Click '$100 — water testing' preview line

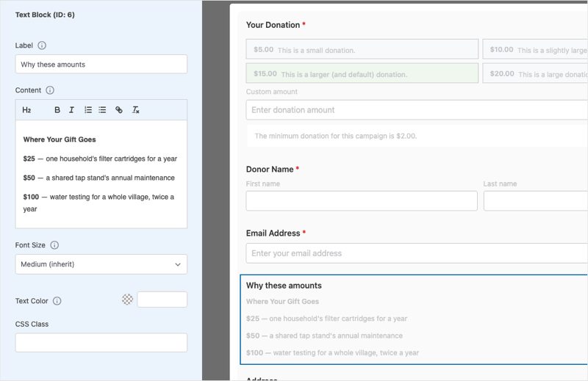pos(333,352)
